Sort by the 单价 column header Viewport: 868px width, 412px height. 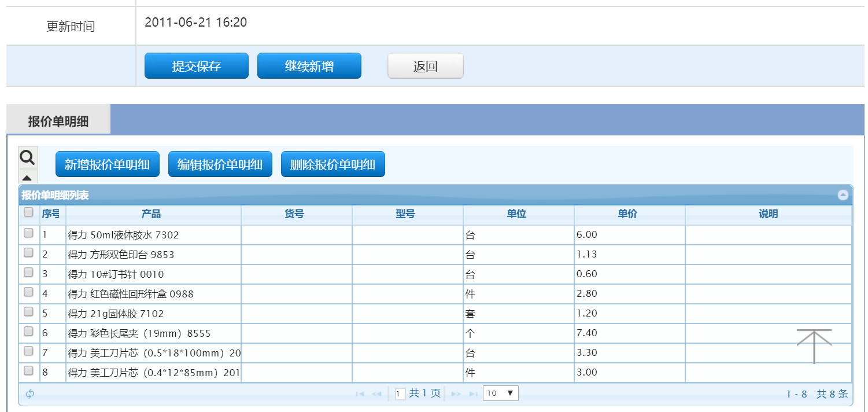pos(630,214)
